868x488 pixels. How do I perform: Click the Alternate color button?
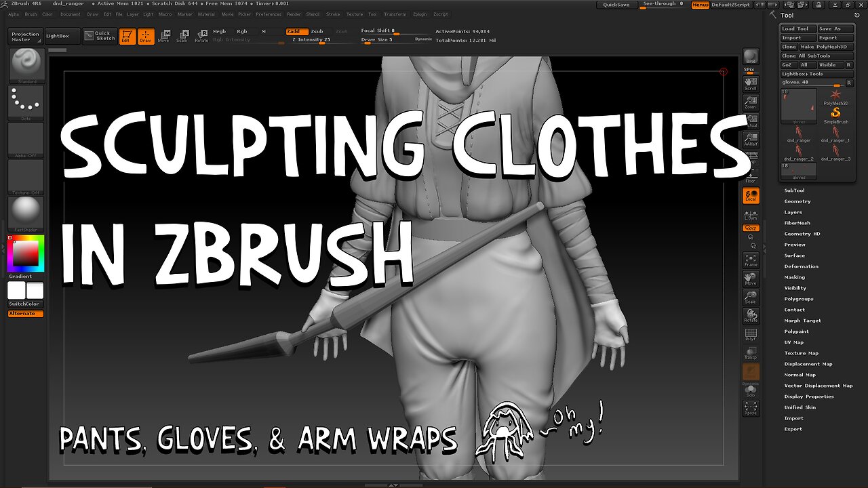click(26, 314)
